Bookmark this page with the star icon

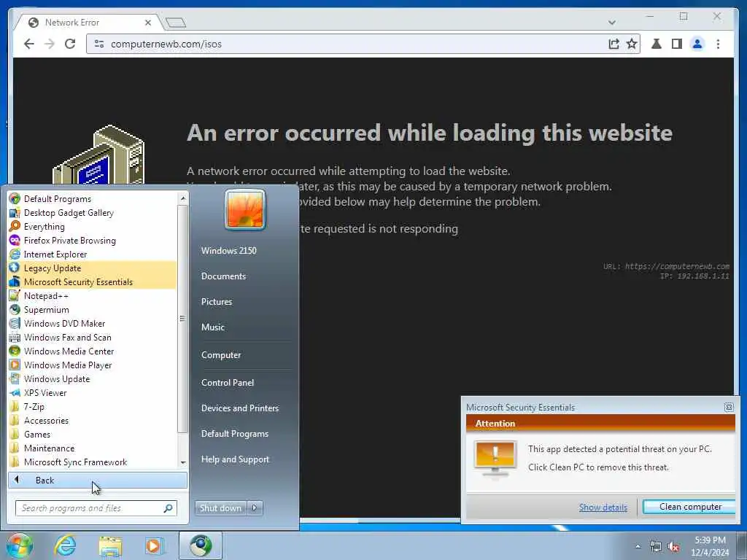point(632,44)
